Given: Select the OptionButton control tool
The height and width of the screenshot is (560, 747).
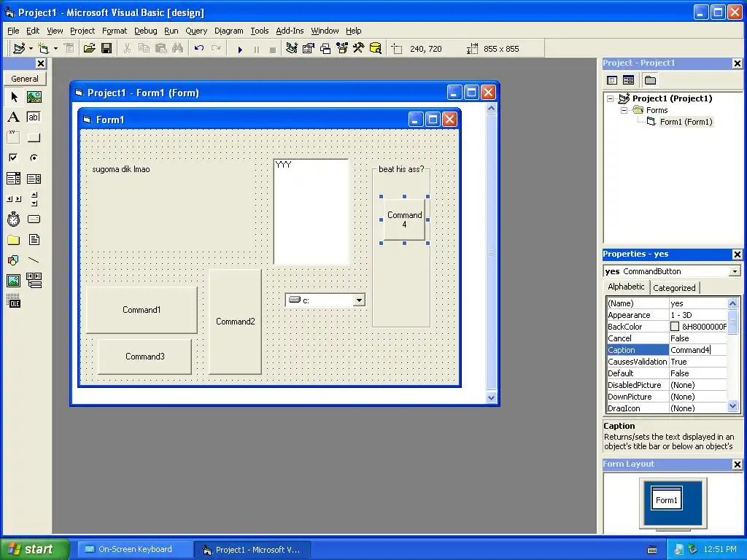Looking at the screenshot, I should click(34, 157).
